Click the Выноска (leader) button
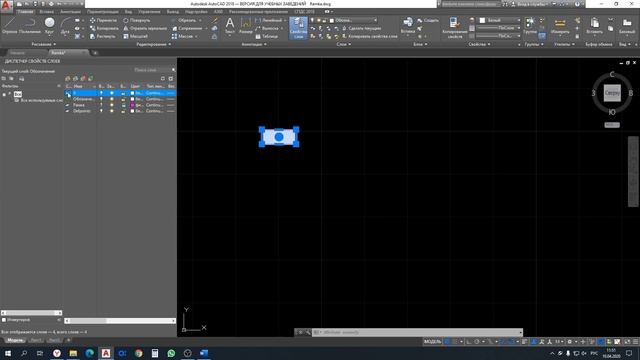This screenshot has width=640, height=360. click(x=267, y=28)
